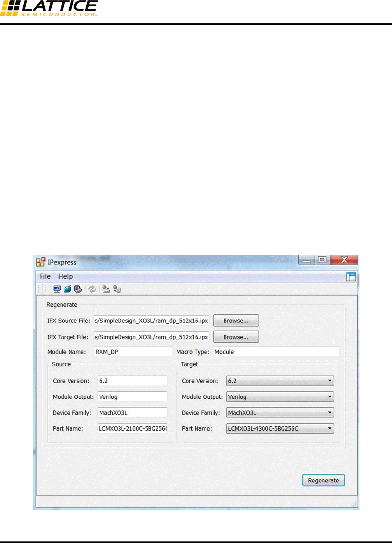The width and height of the screenshot is (392, 543).
Task: Open the Help menu
Action: [65, 276]
